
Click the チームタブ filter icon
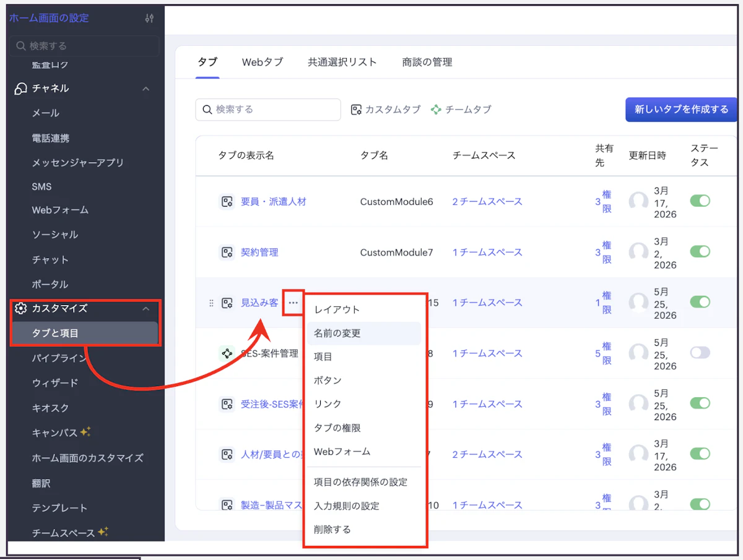[436, 110]
